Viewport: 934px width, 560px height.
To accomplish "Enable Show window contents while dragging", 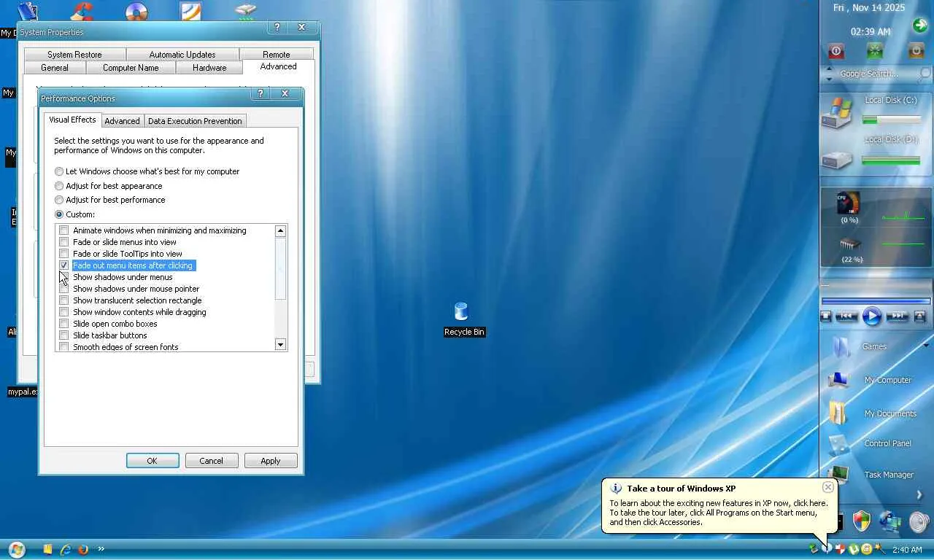I will 64,312.
